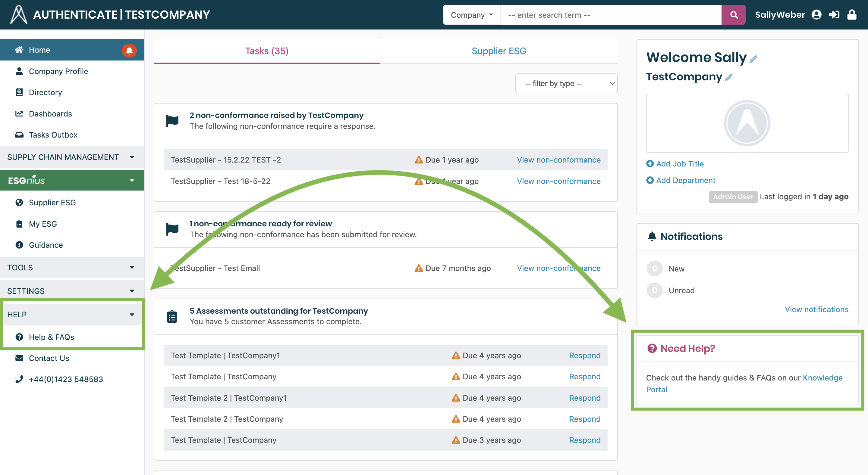Open the Knowledge Portal link
This screenshot has height=475, width=868.
(822, 378)
